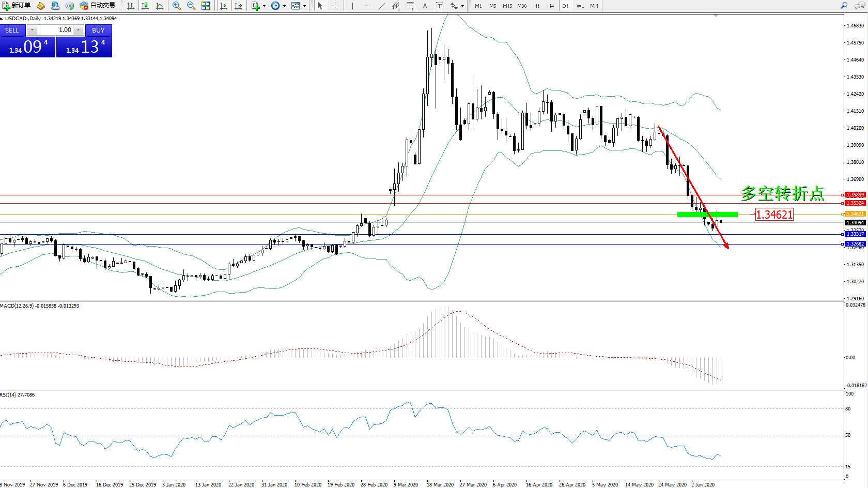Zoom in on the chart
Screen dimensions: 868x488
tap(177, 6)
